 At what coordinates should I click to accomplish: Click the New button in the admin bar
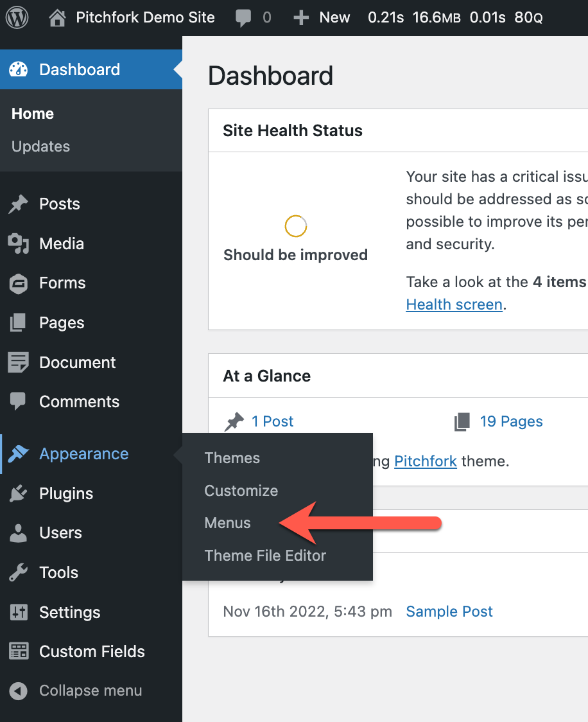pyautogui.click(x=321, y=17)
